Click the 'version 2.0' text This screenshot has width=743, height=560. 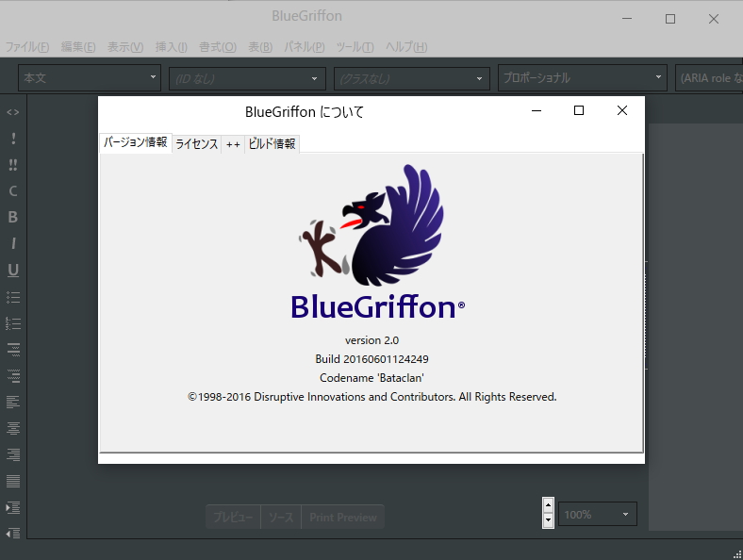click(372, 340)
